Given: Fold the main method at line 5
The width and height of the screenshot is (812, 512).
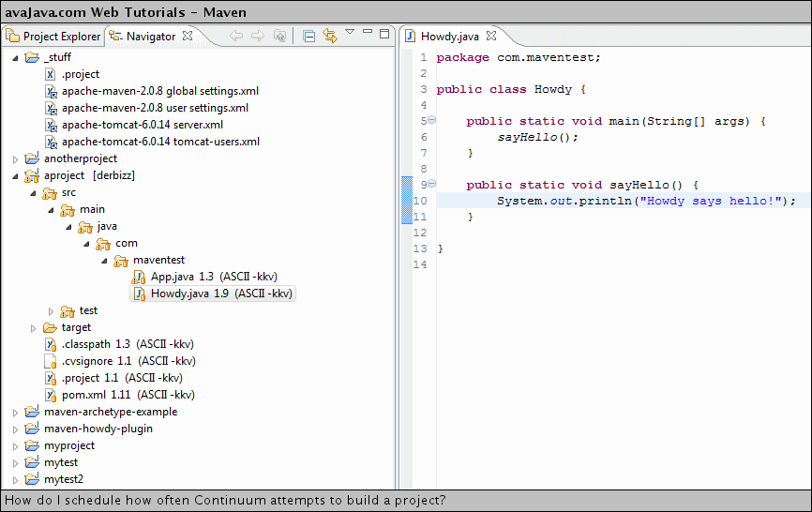Looking at the screenshot, I should pos(432,120).
